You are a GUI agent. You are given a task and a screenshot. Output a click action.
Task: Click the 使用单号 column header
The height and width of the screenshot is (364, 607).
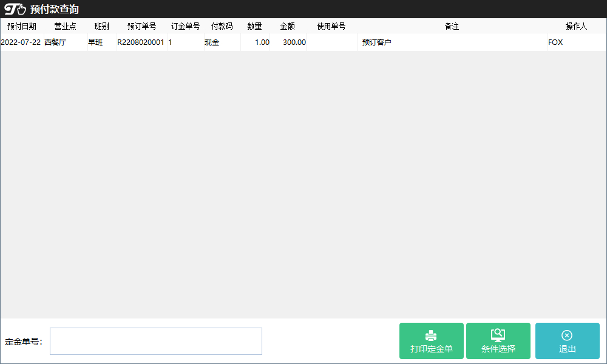[x=331, y=26]
